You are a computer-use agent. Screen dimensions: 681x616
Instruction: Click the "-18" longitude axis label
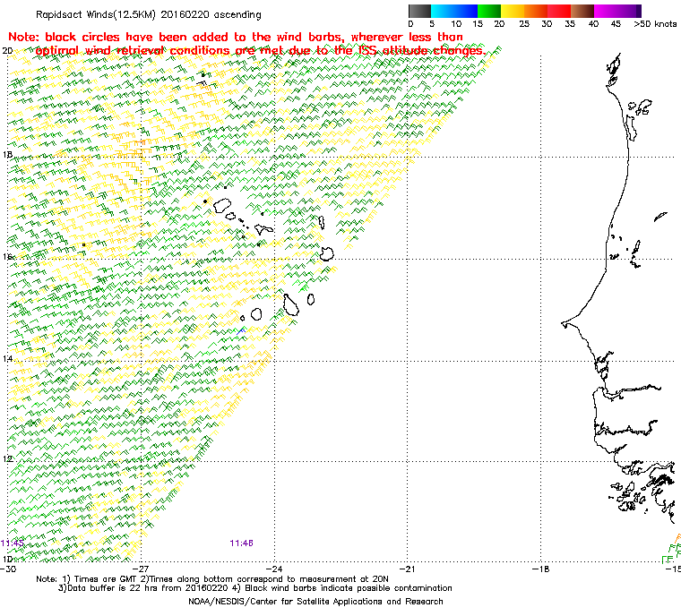pyautogui.click(x=540, y=569)
